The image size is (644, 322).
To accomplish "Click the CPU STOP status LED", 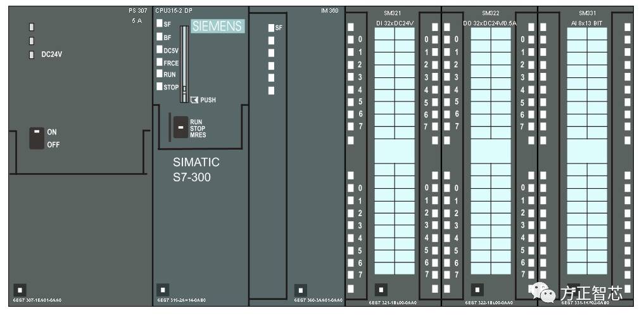I will pyautogui.click(x=160, y=87).
